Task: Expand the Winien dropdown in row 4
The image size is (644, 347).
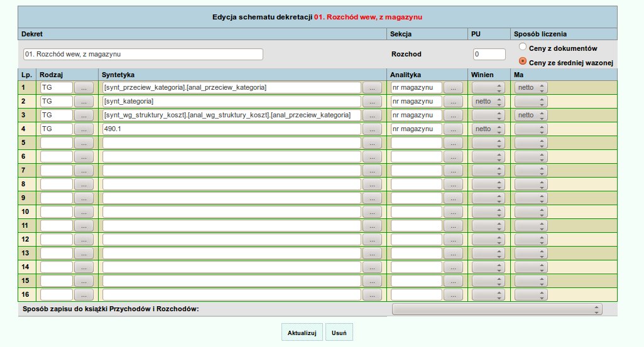Action: coord(488,129)
